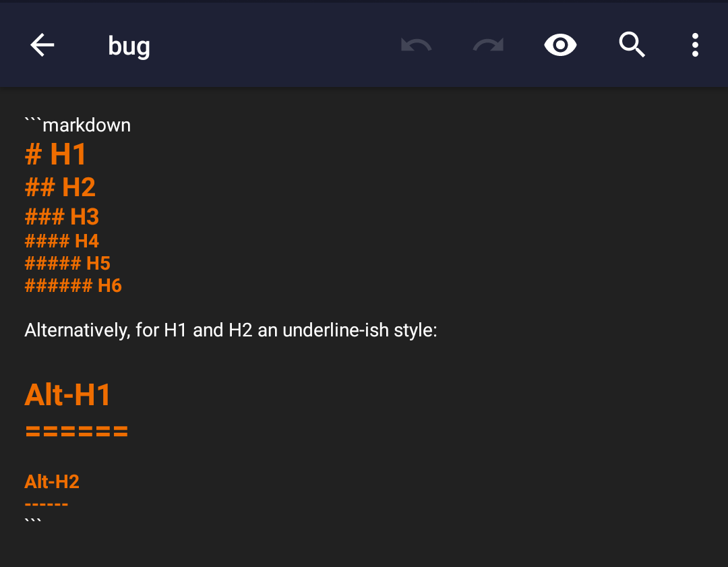728x567 pixels.
Task: Click the ## H2 heading line
Action: [x=60, y=187]
